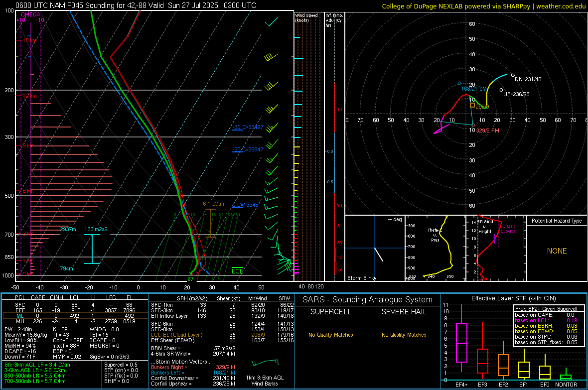Select the highlighted ML parcel row
The width and height of the screenshot is (588, 390).
tap(75, 316)
